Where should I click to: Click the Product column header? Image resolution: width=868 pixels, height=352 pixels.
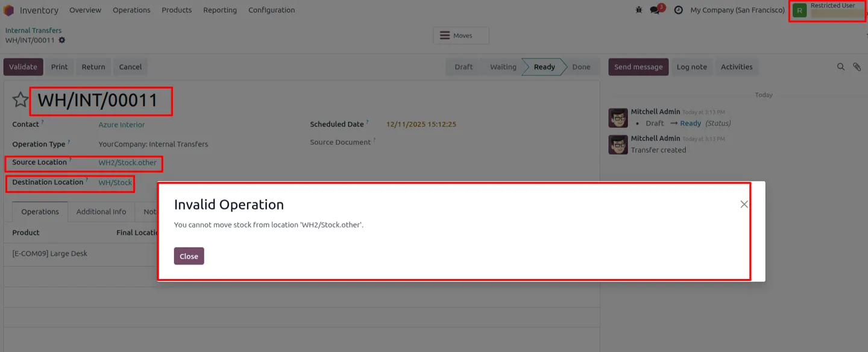(26, 233)
